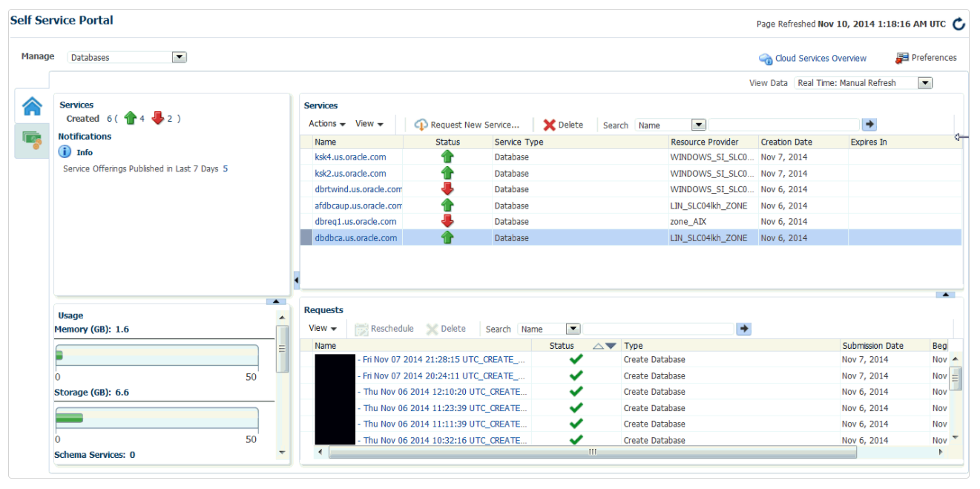The width and height of the screenshot is (980, 489).
Task: Run the Requests search with the arrow icon
Action: click(743, 328)
